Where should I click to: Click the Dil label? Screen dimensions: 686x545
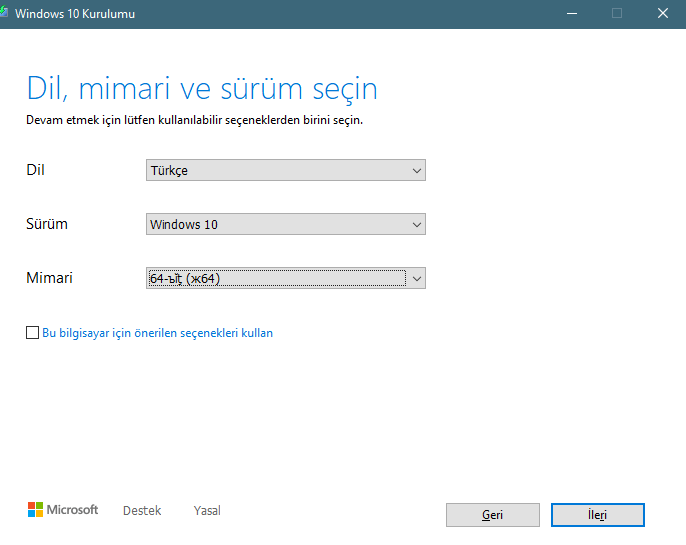35,170
